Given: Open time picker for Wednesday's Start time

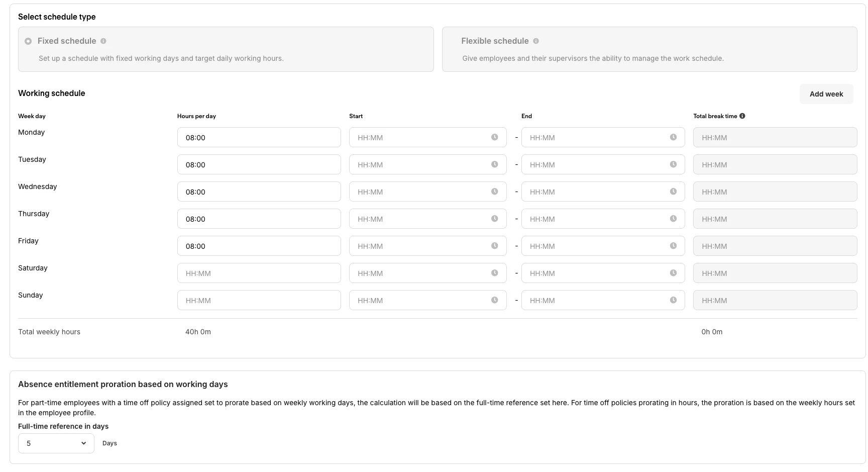Looking at the screenshot, I should [x=494, y=192].
